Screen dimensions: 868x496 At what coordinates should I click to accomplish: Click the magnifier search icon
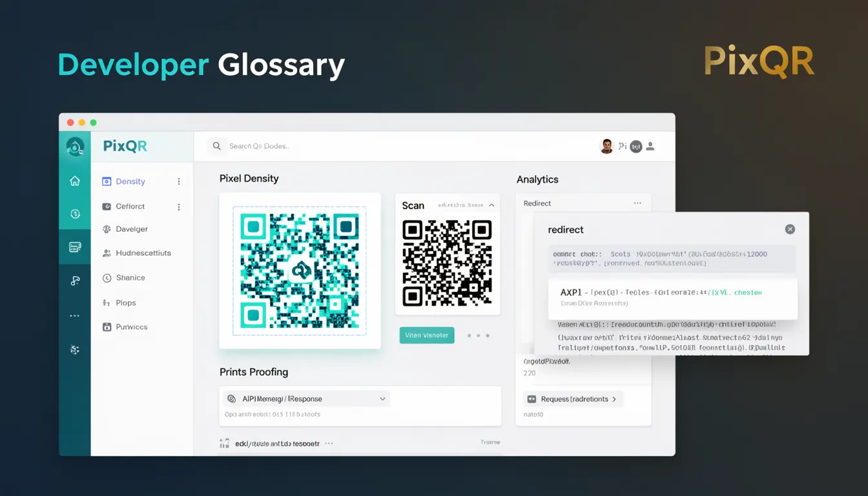[217, 146]
